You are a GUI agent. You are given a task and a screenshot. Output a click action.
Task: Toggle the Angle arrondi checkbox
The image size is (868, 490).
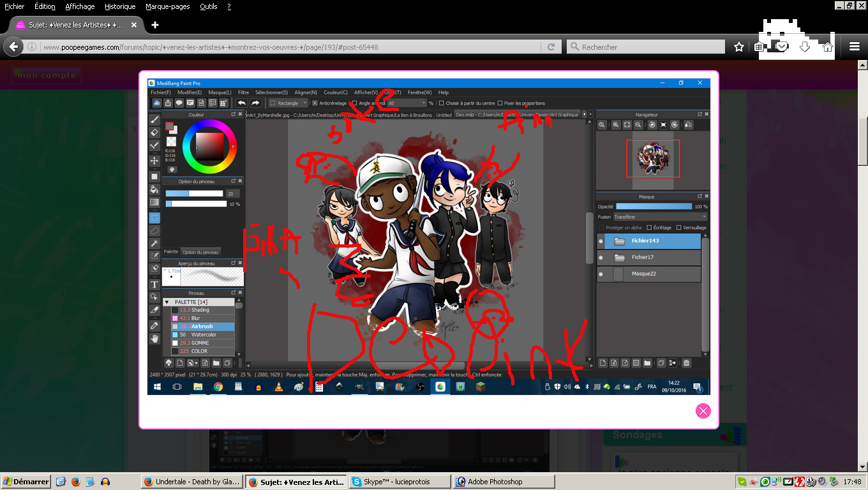(x=354, y=103)
